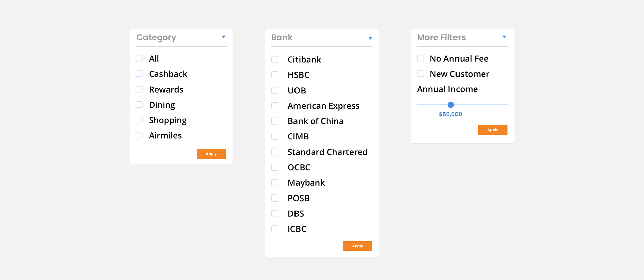Image resolution: width=644 pixels, height=280 pixels.
Task: Select the POSB checkbox
Action: pos(275,198)
